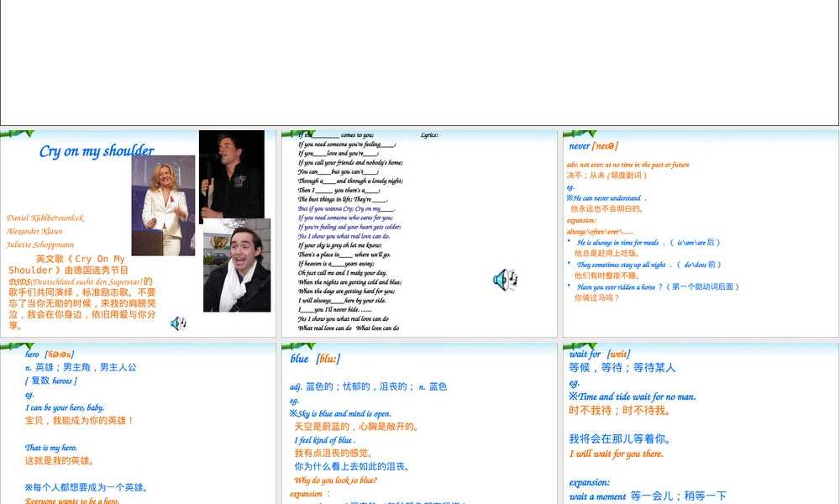The height and width of the screenshot is (504, 840).
Task: Select the photo of the blonde woman in white suit
Action: pyautogui.click(x=164, y=205)
